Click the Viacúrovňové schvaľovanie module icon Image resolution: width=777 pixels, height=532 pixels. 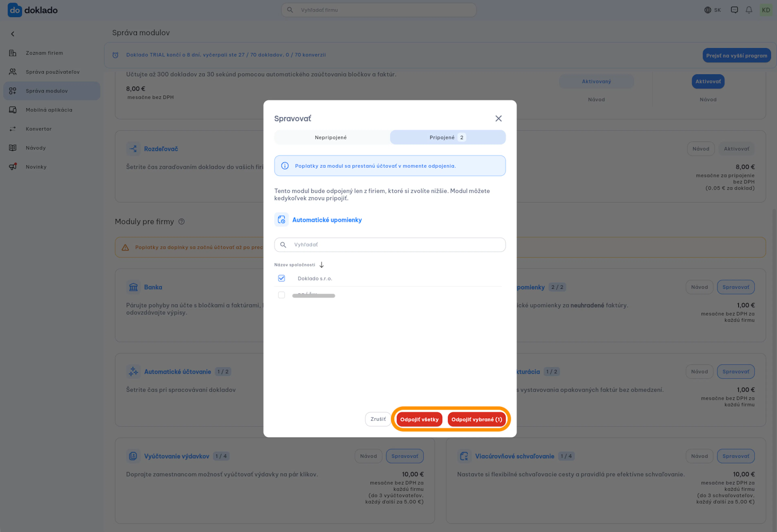(464, 456)
